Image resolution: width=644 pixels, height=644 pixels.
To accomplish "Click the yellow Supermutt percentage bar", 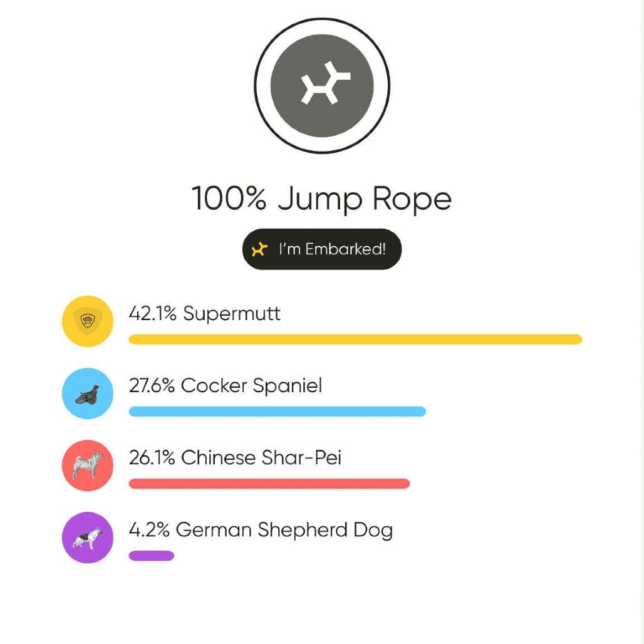I will (x=355, y=339).
